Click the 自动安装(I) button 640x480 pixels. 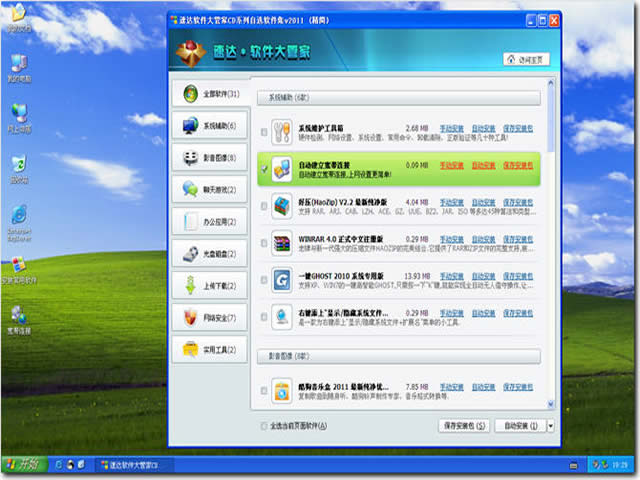521,426
